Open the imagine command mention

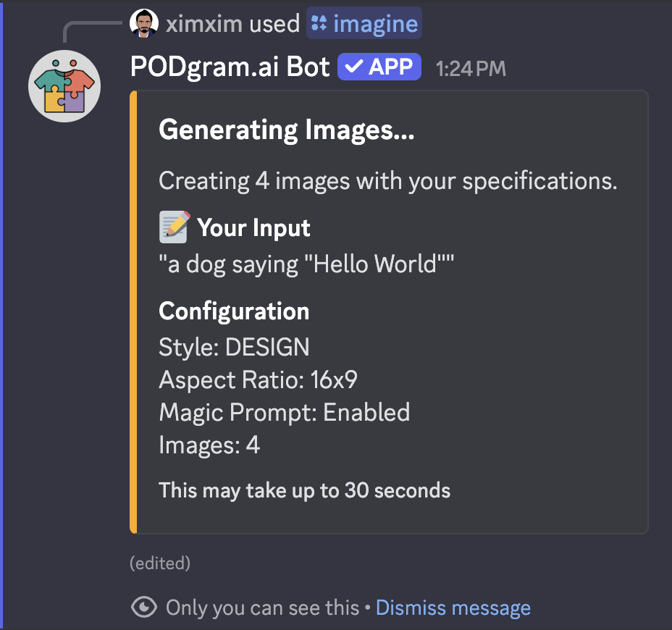(364, 24)
